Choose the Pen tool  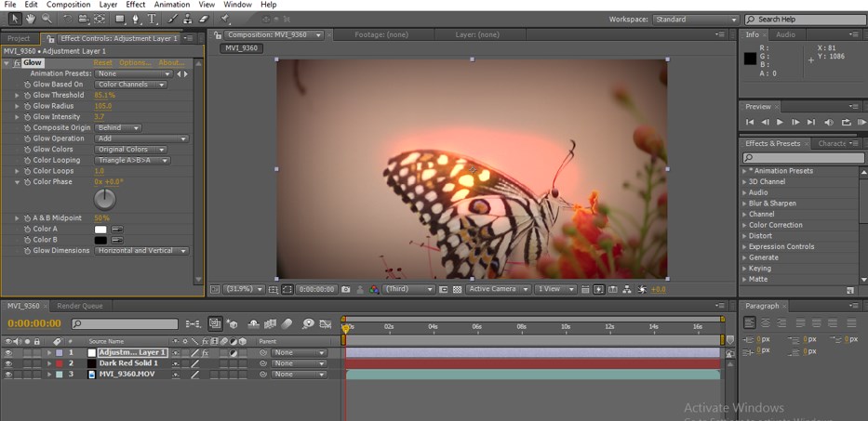pyautogui.click(x=138, y=19)
